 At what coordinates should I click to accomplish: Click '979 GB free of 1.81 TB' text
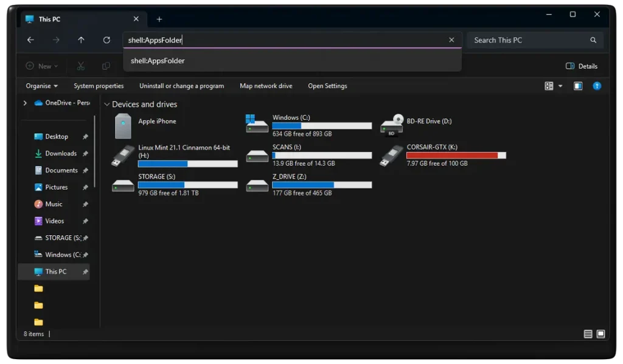pyautogui.click(x=168, y=193)
